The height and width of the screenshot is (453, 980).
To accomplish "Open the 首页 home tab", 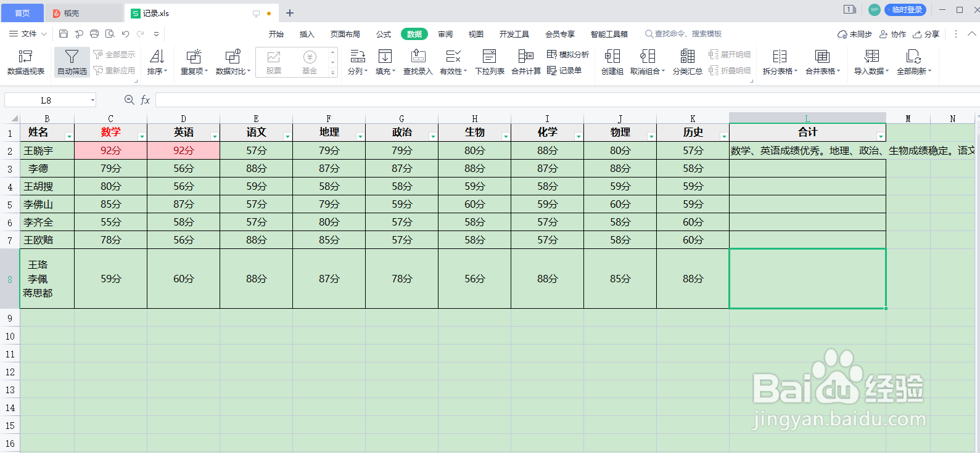I will (22, 13).
